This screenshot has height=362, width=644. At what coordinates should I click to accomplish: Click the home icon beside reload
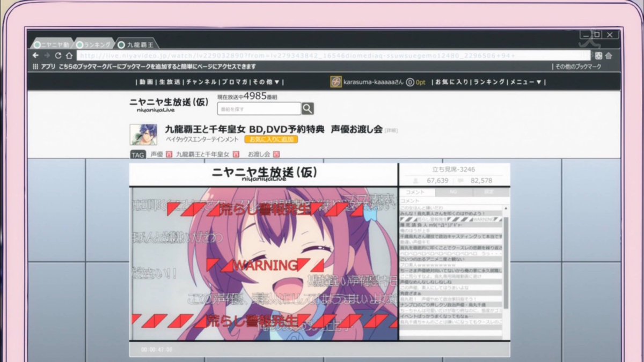pyautogui.click(x=69, y=56)
